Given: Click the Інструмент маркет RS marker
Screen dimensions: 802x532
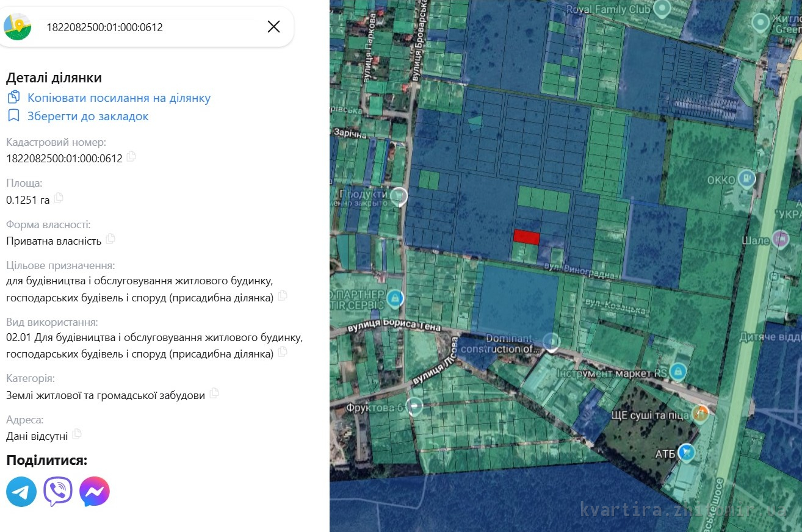Looking at the screenshot, I should 677,370.
